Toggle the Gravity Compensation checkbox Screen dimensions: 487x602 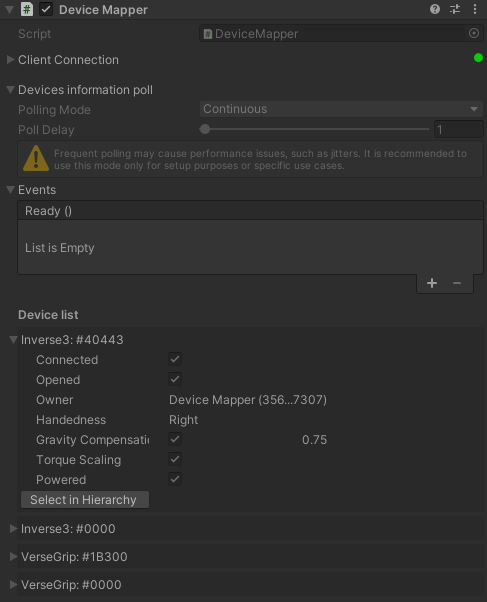coord(175,439)
